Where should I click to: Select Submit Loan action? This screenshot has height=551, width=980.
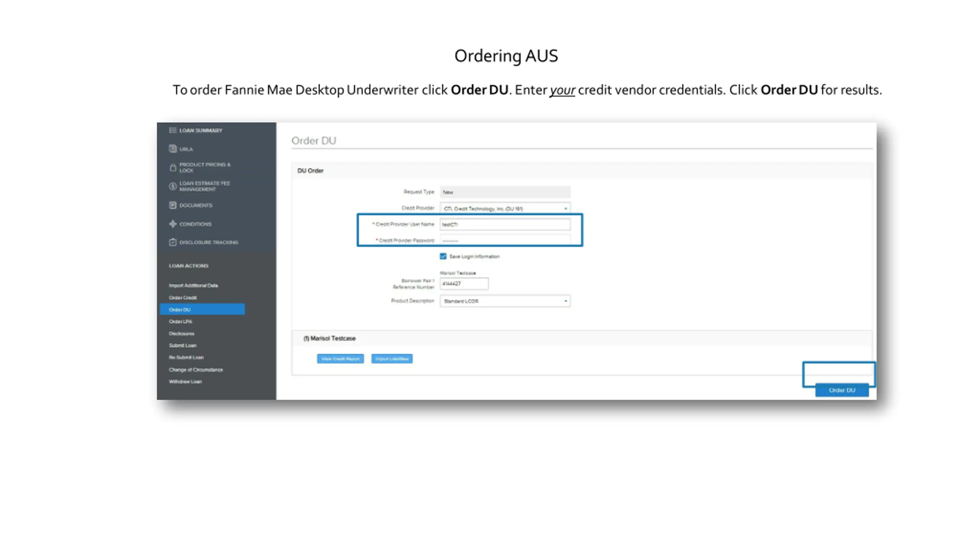point(183,346)
